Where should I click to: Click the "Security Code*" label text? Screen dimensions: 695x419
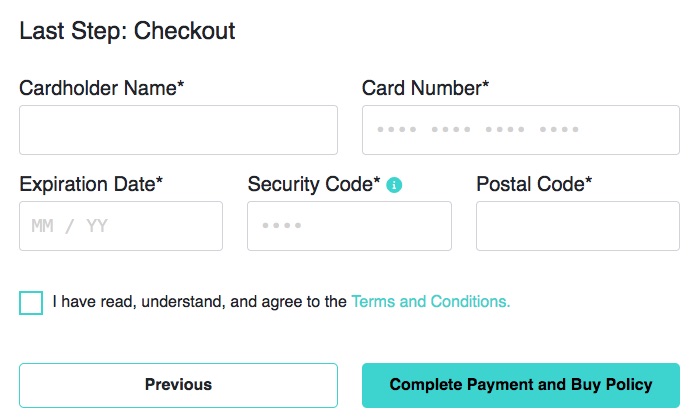tap(314, 184)
